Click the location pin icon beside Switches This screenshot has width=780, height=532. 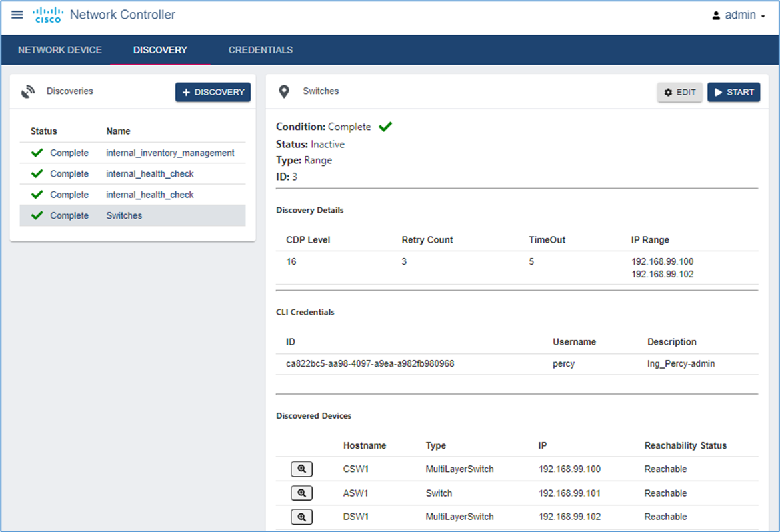click(x=284, y=92)
